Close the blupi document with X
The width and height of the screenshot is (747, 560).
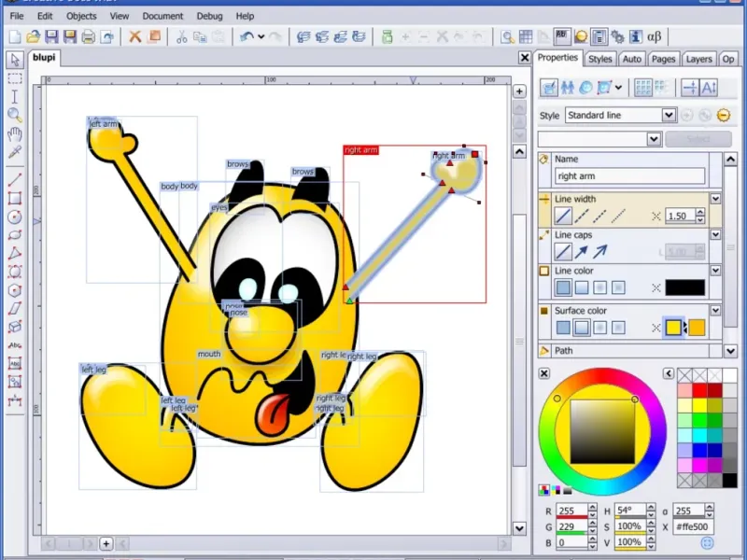click(525, 58)
